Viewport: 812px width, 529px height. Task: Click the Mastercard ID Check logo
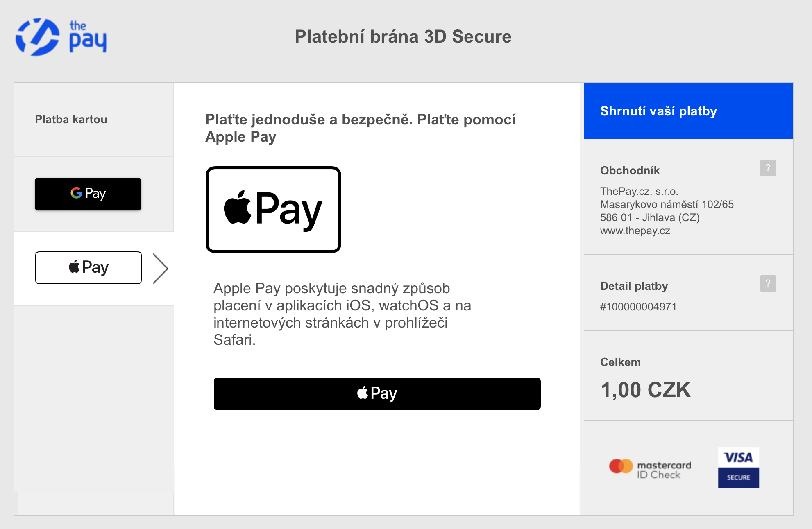coord(650,469)
